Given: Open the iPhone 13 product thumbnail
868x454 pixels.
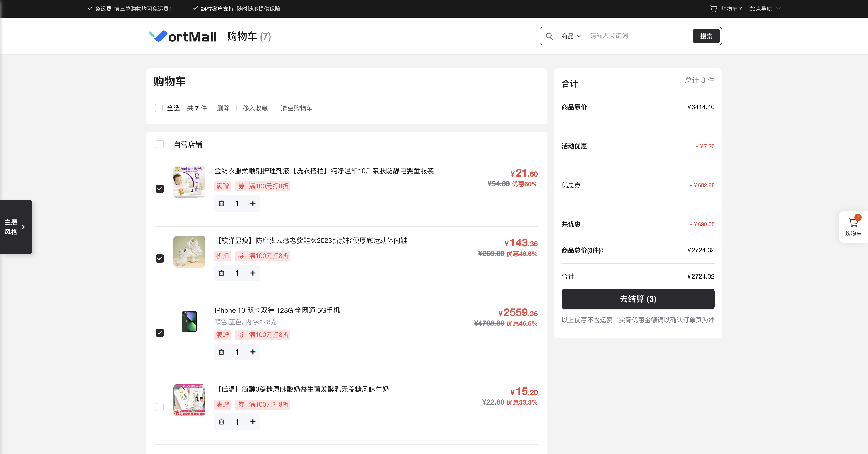Looking at the screenshot, I should pyautogui.click(x=189, y=321).
